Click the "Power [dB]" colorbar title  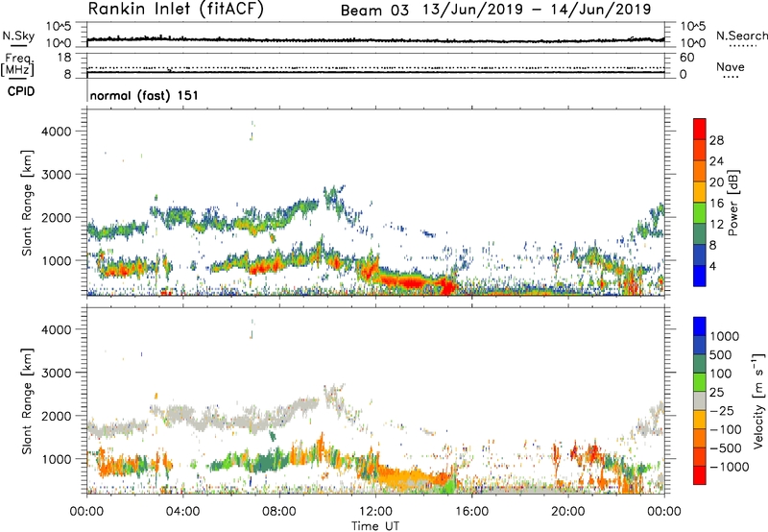pos(732,203)
